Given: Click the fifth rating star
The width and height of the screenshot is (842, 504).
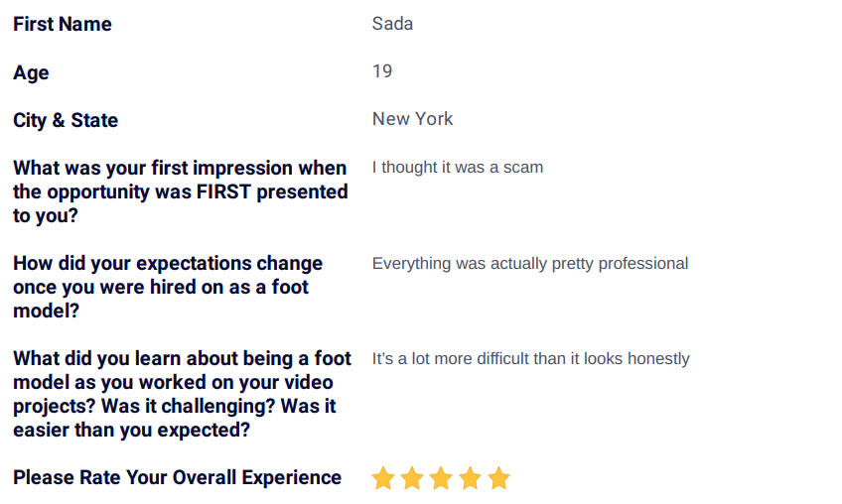Looking at the screenshot, I should [498, 477].
